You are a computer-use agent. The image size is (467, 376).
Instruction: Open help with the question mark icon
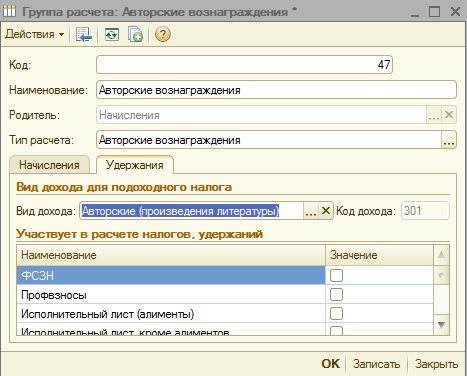click(x=163, y=34)
